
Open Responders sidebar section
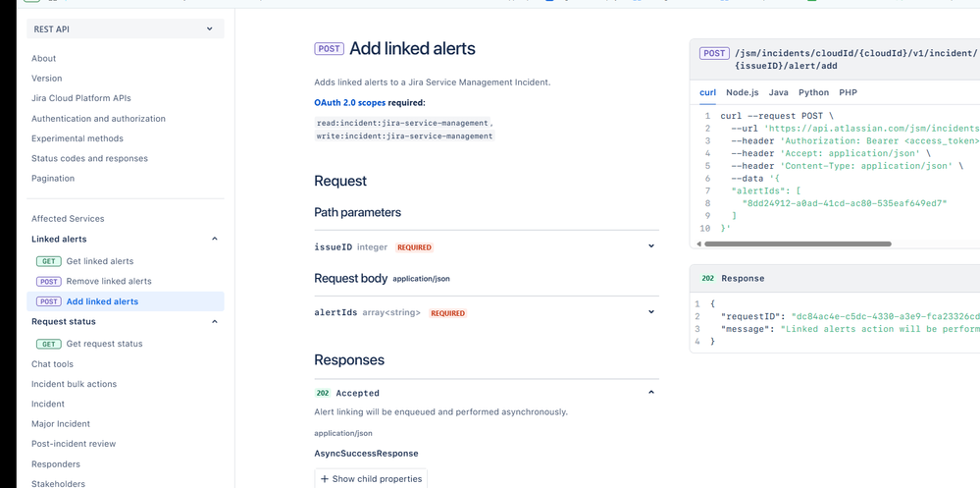[x=56, y=463]
